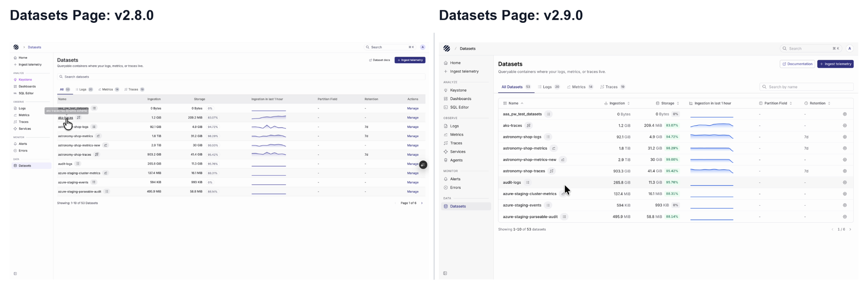This screenshot has width=868, height=289.
Task: Open Dashboards in v2.8.0 sidebar
Action: (27, 86)
